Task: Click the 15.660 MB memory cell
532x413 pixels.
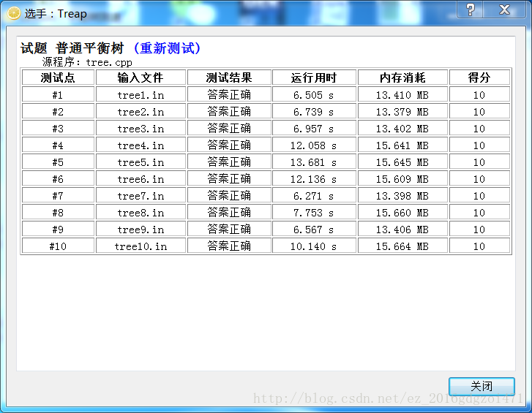Action: pyautogui.click(x=402, y=213)
